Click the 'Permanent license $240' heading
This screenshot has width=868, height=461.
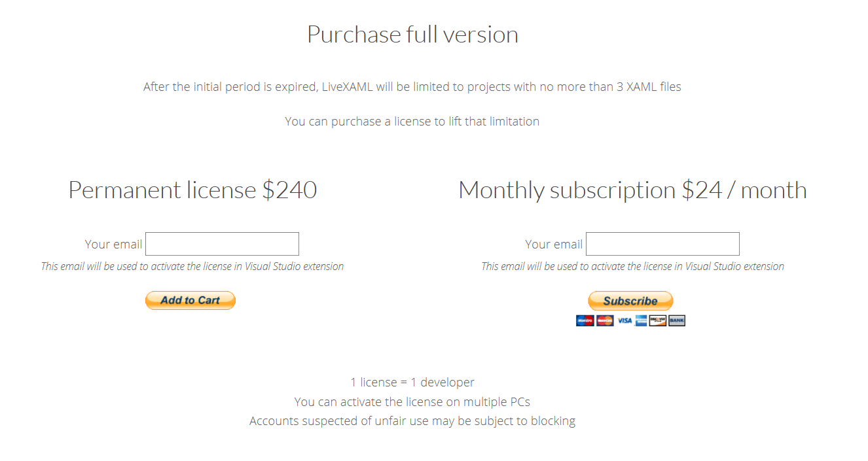[x=192, y=190]
